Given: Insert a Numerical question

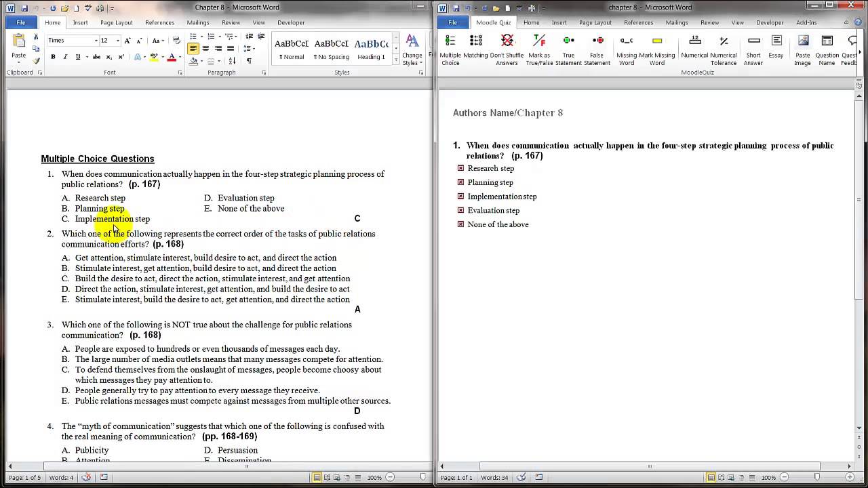Looking at the screenshot, I should 694,47.
